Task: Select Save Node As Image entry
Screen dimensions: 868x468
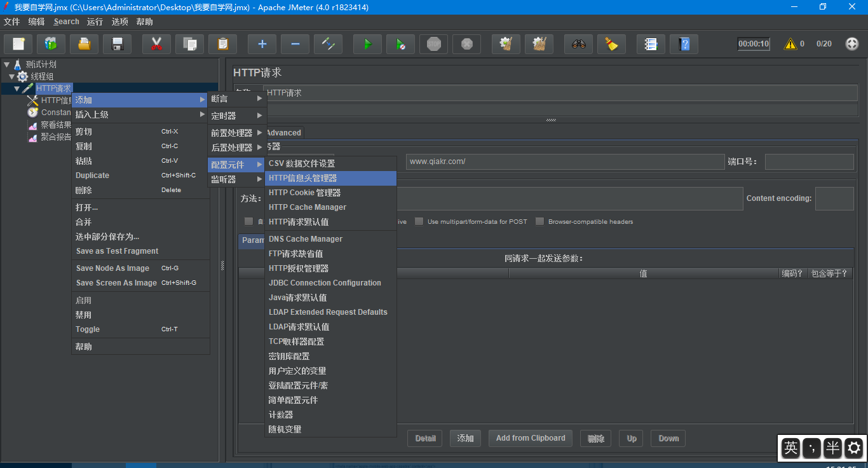Action: [x=140, y=268]
